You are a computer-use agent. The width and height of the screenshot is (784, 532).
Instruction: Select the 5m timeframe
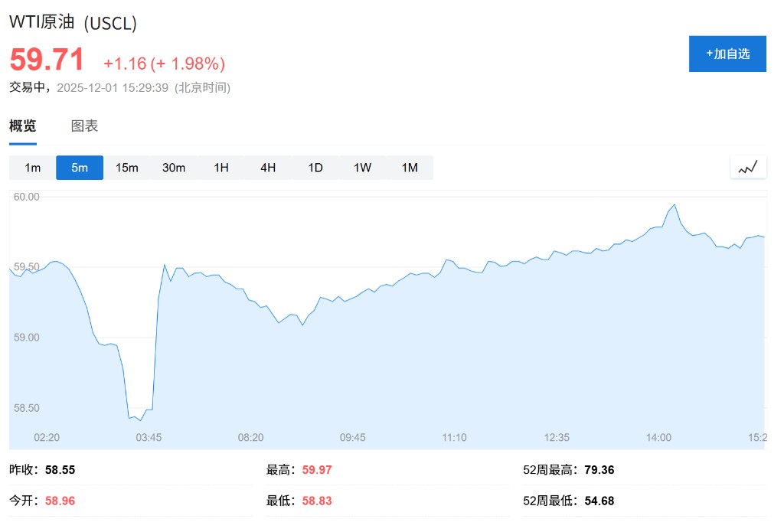(x=80, y=168)
